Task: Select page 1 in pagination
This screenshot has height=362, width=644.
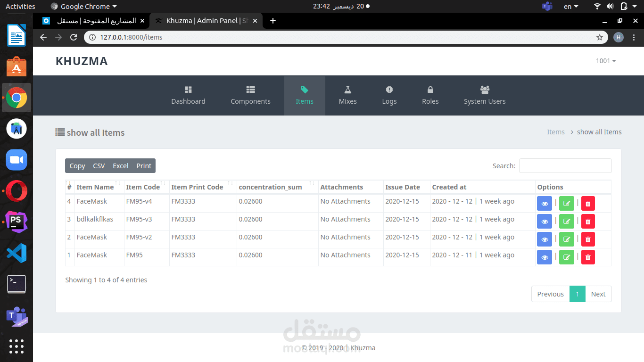Action: [577, 294]
